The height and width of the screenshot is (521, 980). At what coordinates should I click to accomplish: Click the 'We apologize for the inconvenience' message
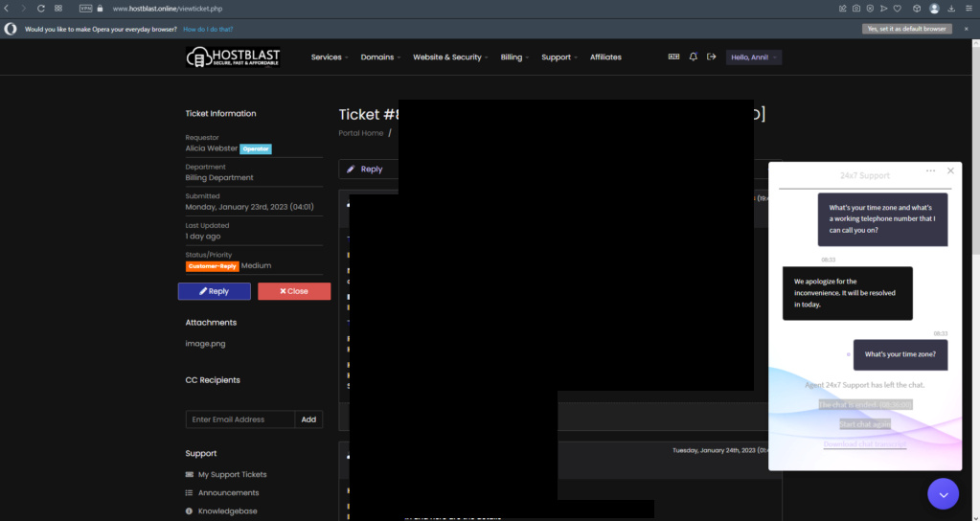pyautogui.click(x=848, y=293)
